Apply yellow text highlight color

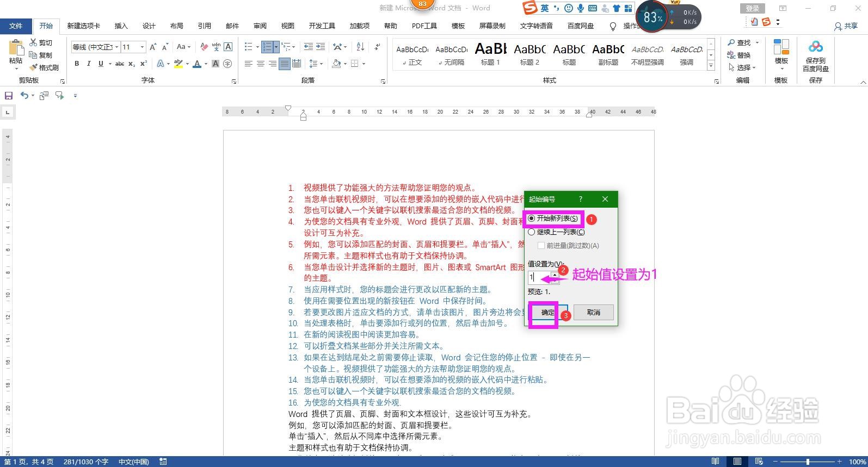pos(178,64)
